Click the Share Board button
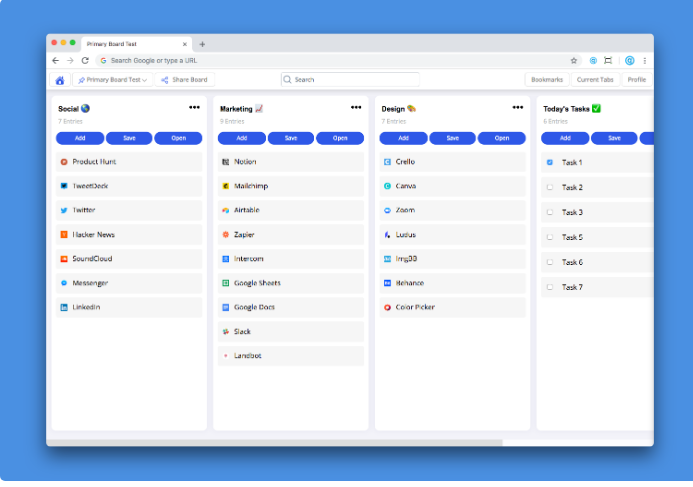The image size is (693, 487). (185, 80)
